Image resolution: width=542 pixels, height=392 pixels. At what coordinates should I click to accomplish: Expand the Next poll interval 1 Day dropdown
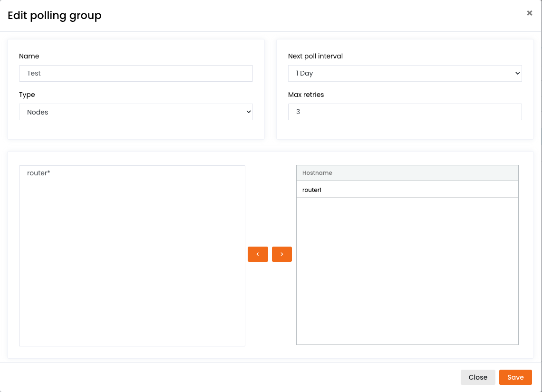click(404, 74)
